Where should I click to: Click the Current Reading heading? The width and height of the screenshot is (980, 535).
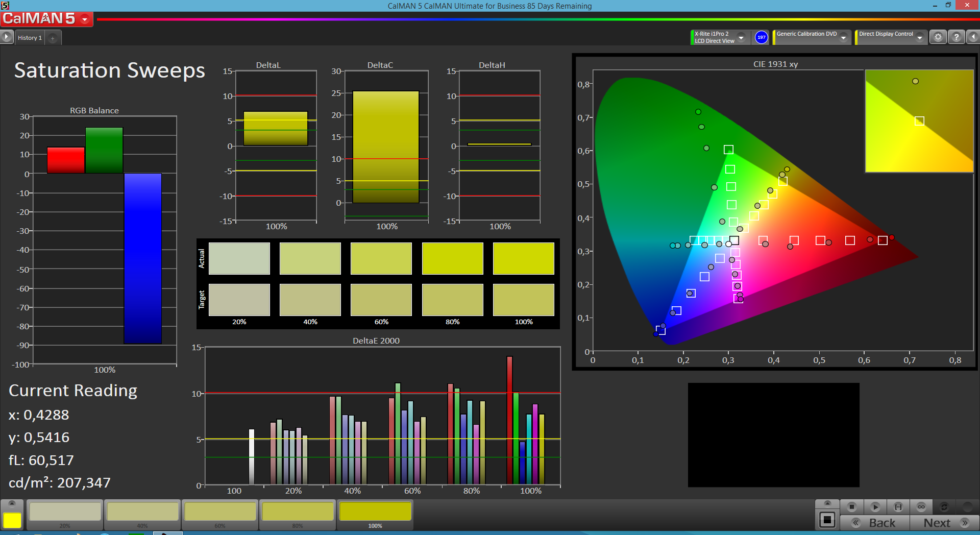73,390
